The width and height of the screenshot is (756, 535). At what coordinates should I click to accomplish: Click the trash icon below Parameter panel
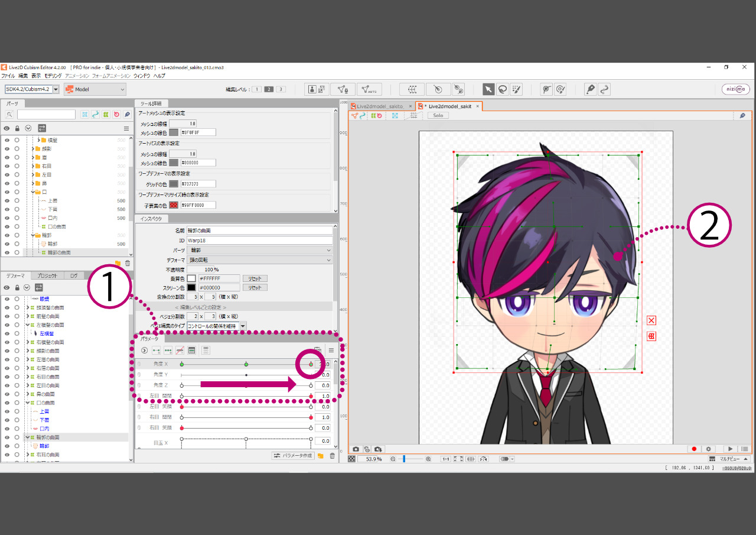click(x=332, y=456)
